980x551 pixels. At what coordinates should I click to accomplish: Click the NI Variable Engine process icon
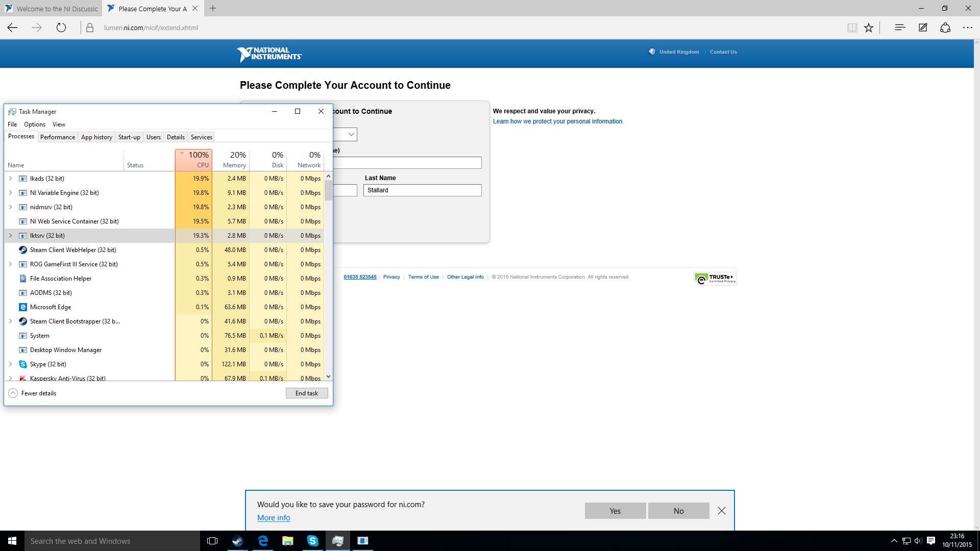(22, 192)
